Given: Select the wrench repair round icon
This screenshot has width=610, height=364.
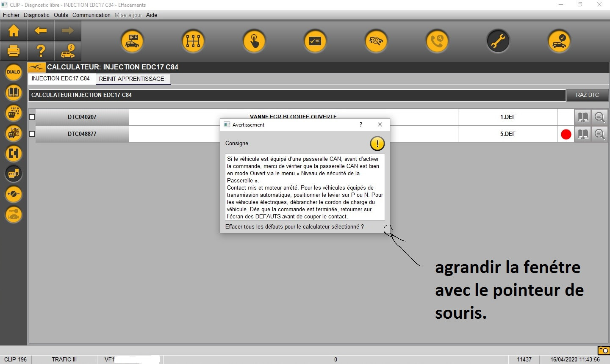Looking at the screenshot, I should (x=498, y=41).
